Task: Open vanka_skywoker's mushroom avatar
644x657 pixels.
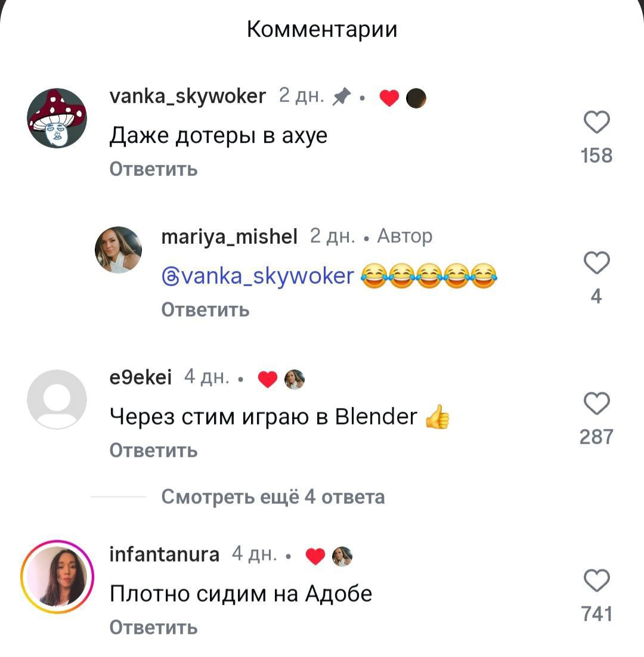Action: tap(57, 118)
